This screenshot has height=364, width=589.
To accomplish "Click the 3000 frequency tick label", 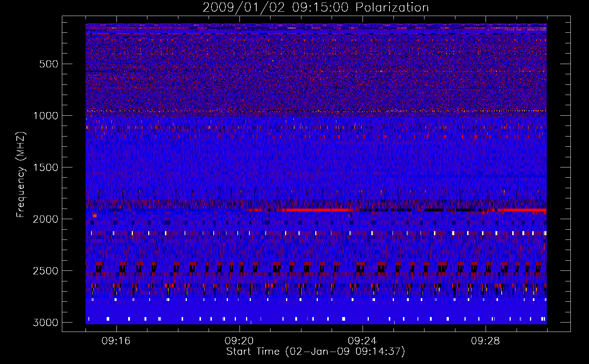I will (46, 323).
